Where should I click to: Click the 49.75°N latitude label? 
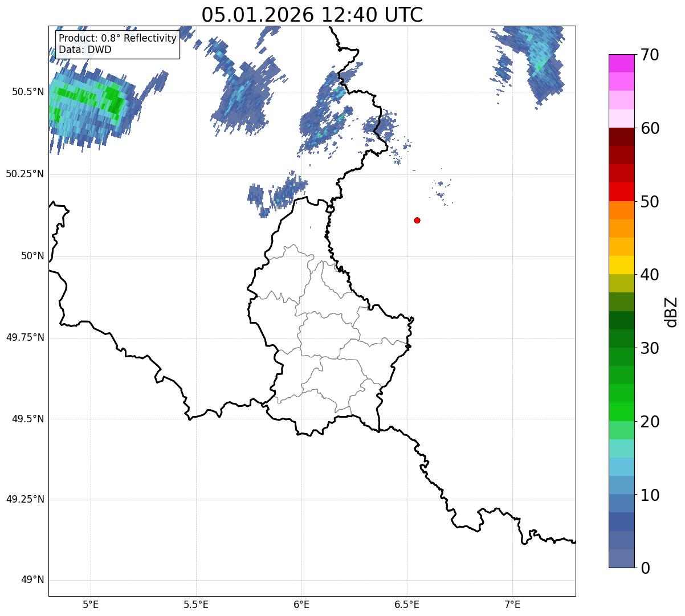(x=25, y=337)
